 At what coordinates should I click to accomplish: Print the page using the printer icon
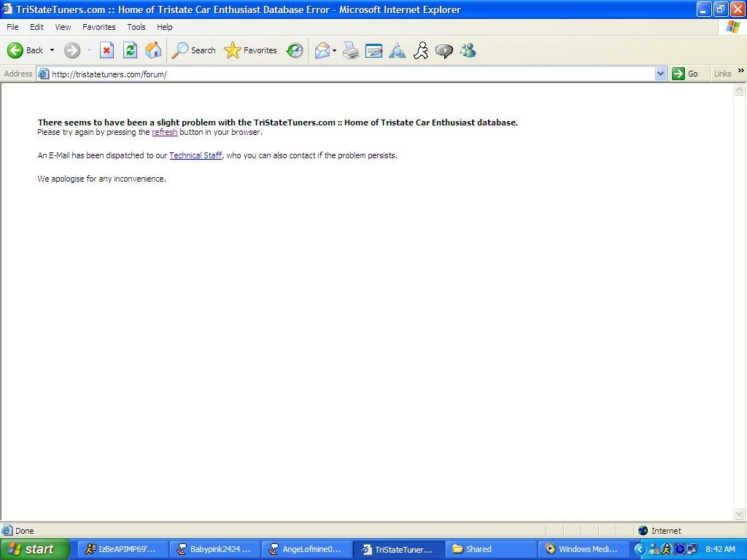coord(351,50)
